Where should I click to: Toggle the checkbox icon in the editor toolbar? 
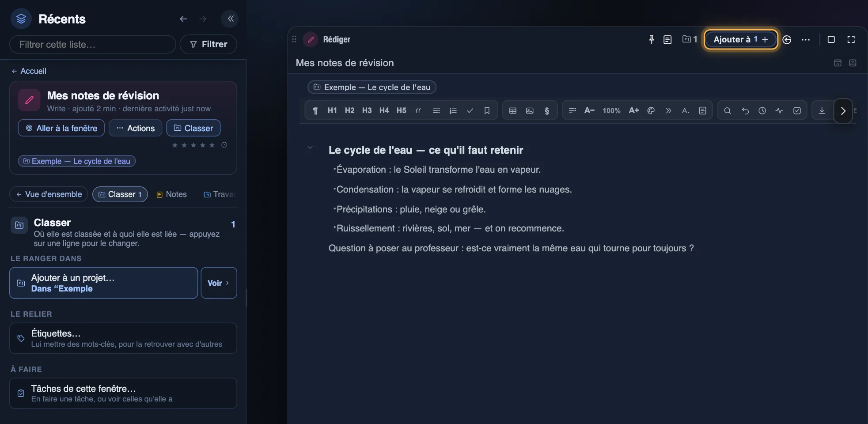tap(797, 110)
